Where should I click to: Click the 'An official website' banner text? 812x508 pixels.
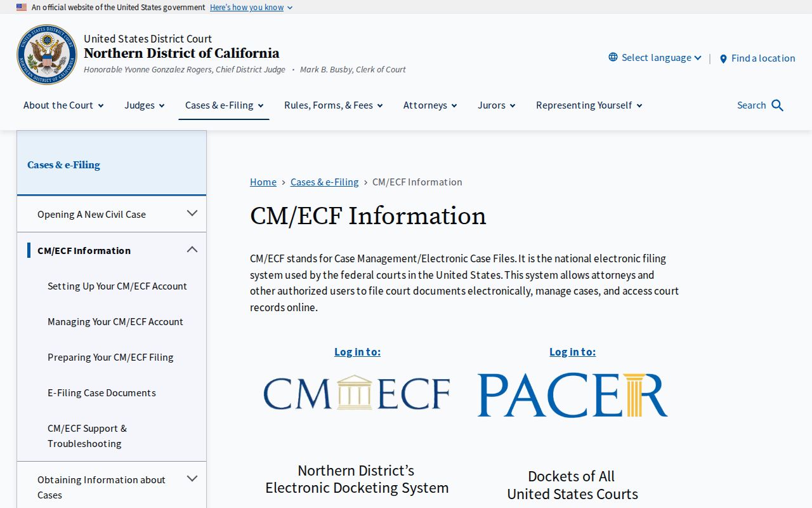coord(119,8)
